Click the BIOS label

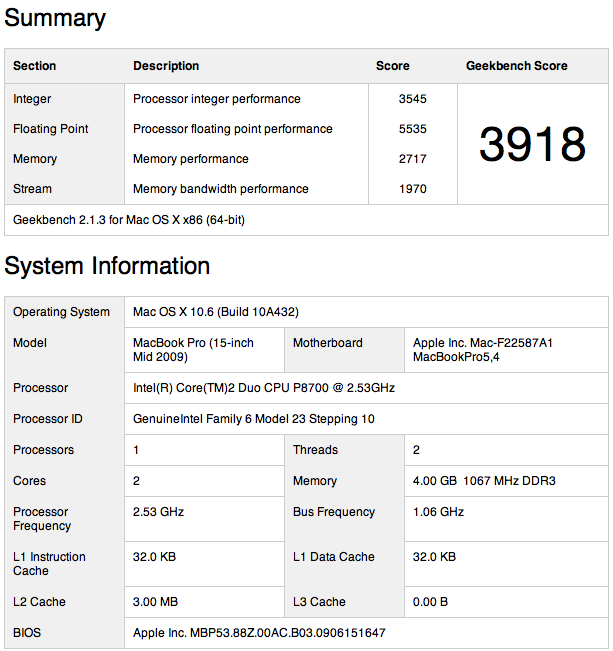pyautogui.click(x=27, y=633)
